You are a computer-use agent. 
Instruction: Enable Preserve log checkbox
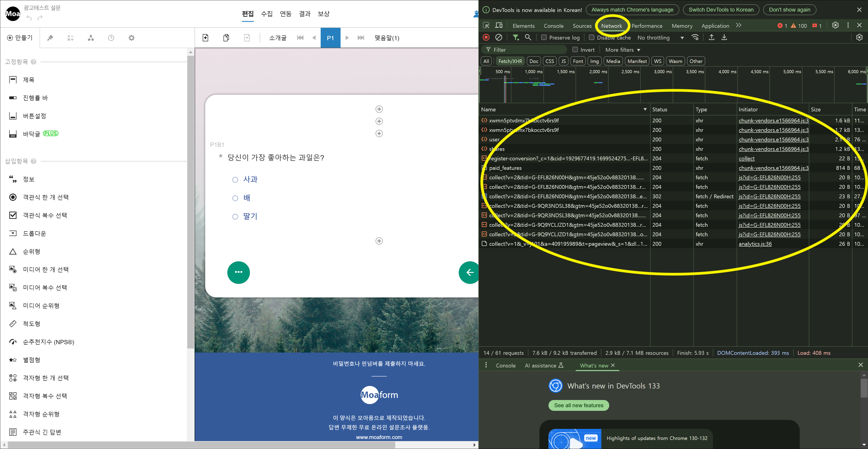pos(544,37)
